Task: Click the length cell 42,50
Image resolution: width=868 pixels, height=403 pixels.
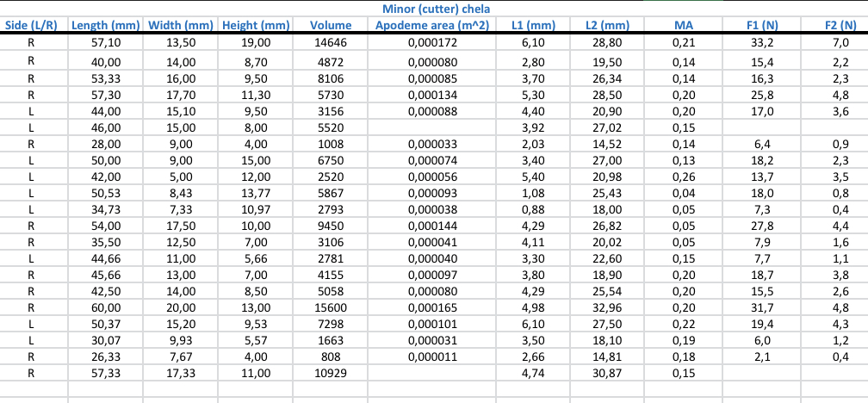Action: 106,291
